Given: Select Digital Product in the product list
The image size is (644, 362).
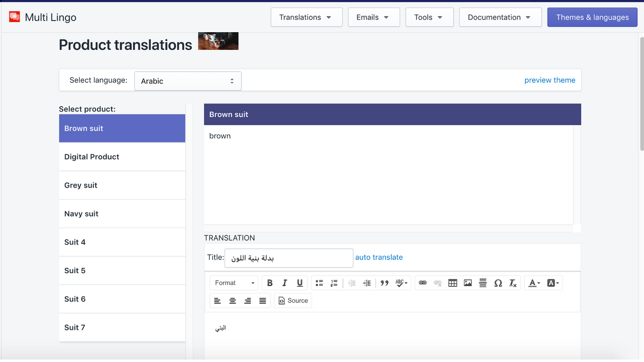Looking at the screenshot, I should 122,157.
